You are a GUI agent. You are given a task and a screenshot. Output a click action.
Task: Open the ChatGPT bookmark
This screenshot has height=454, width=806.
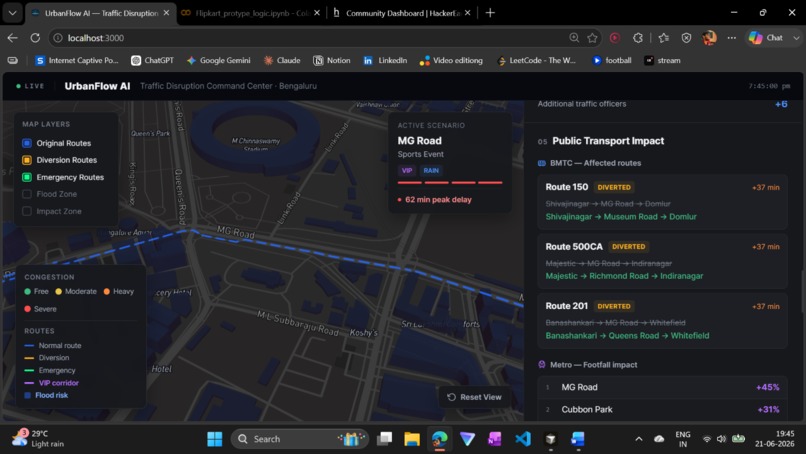(x=152, y=60)
